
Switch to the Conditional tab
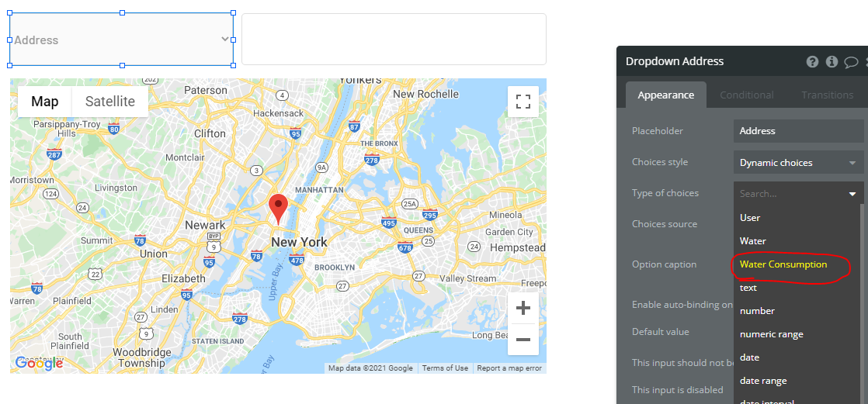pyautogui.click(x=747, y=95)
